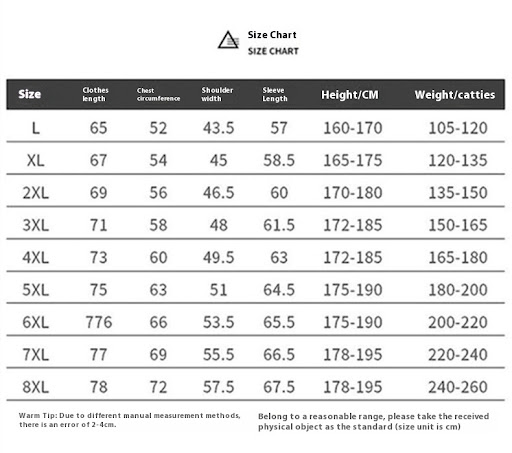Select the 5XL size row label
This screenshot has height=453, width=512.
(x=36, y=290)
